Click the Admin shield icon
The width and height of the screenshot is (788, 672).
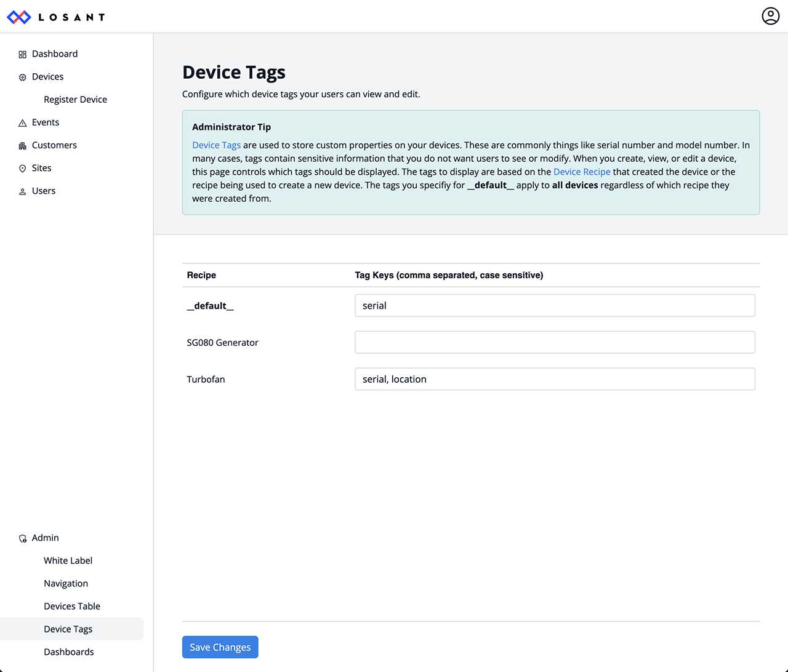22,538
